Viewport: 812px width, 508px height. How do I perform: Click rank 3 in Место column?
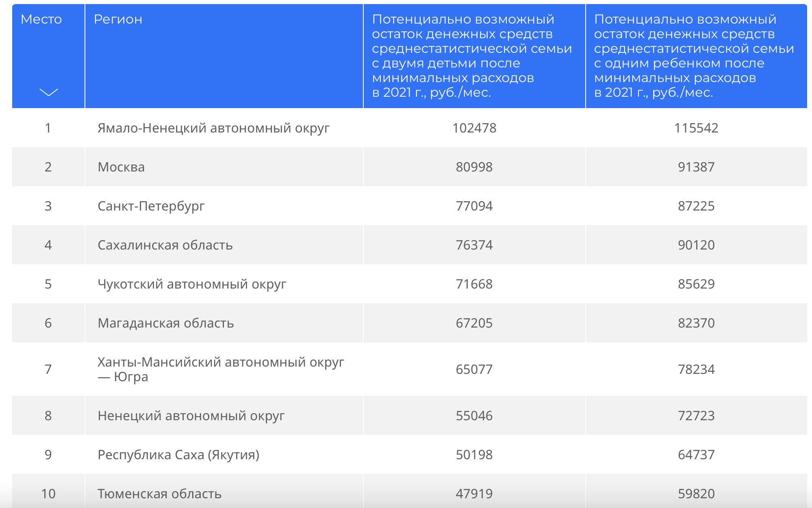pyautogui.click(x=48, y=206)
